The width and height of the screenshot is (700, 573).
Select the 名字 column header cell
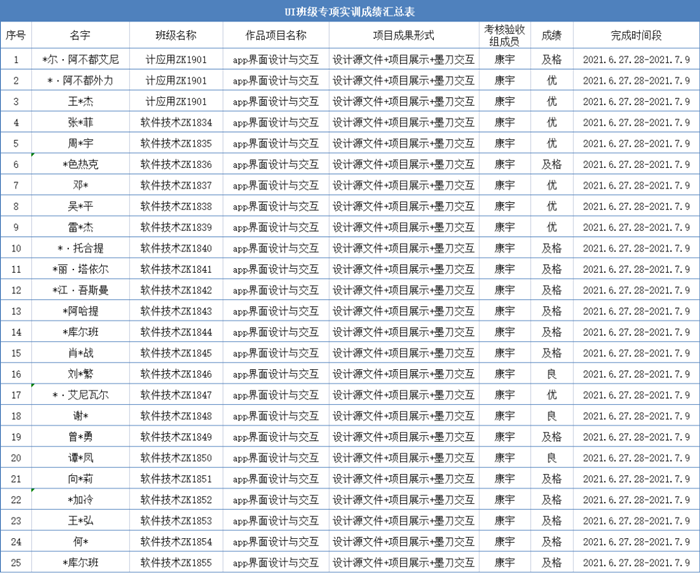(x=80, y=35)
